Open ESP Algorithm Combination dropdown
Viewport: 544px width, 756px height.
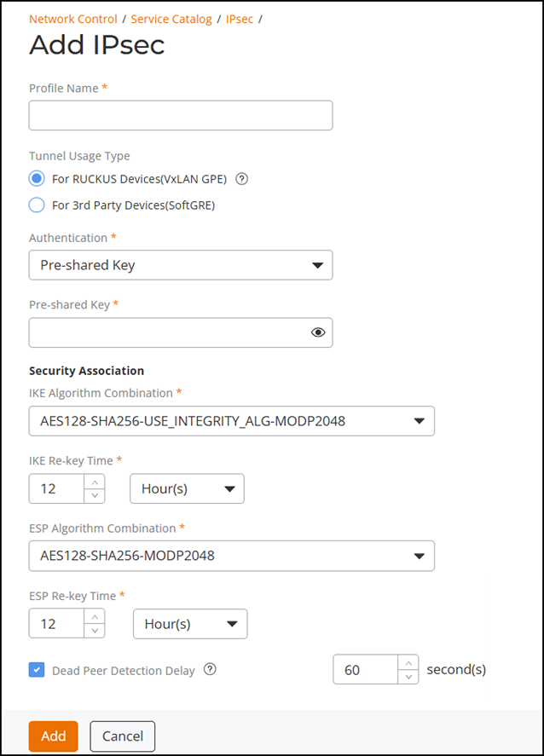pos(232,556)
